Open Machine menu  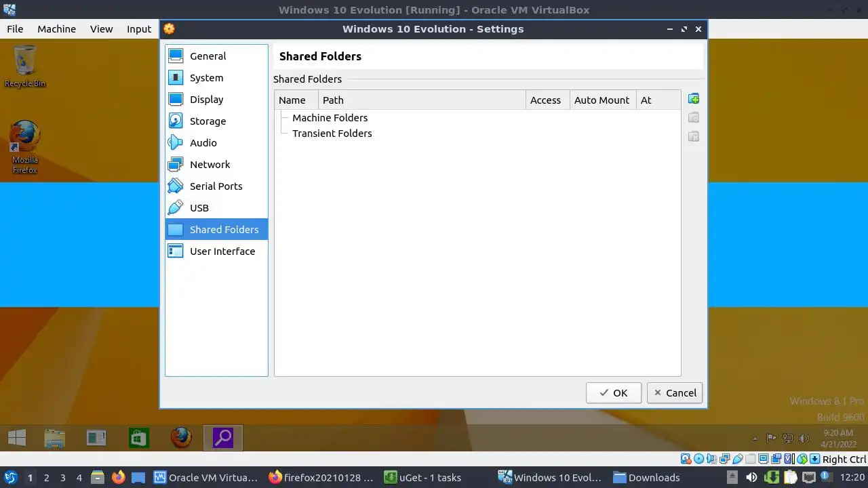click(x=56, y=29)
